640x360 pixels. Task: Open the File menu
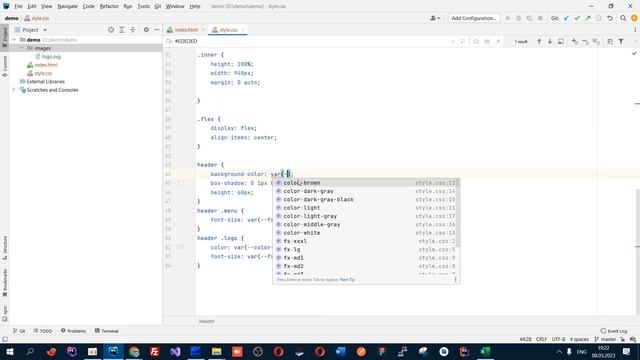(18, 7)
